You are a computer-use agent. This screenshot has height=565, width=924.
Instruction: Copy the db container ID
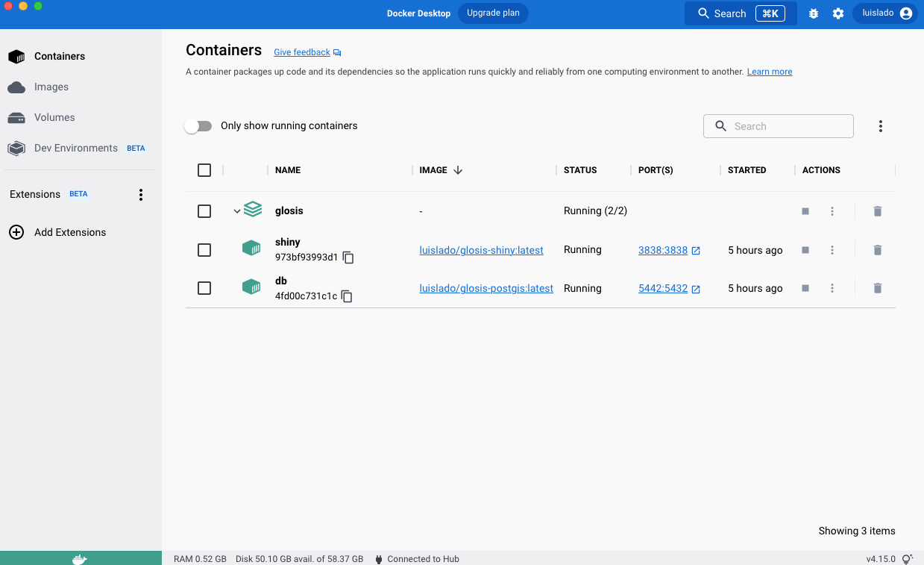pyautogui.click(x=347, y=296)
